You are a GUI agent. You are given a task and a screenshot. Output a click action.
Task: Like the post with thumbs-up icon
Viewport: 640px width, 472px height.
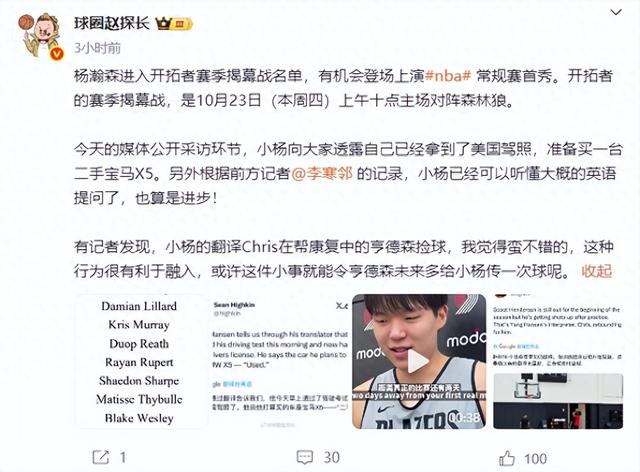click(507, 459)
